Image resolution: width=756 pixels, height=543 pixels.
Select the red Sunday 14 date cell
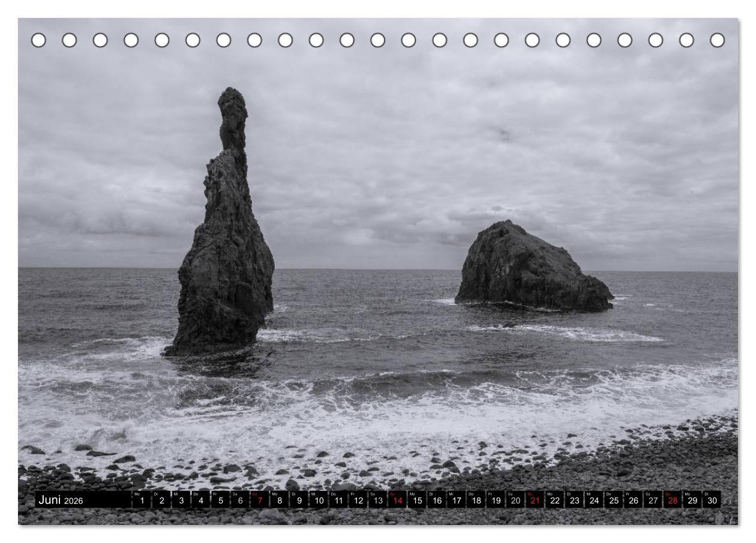(x=397, y=500)
